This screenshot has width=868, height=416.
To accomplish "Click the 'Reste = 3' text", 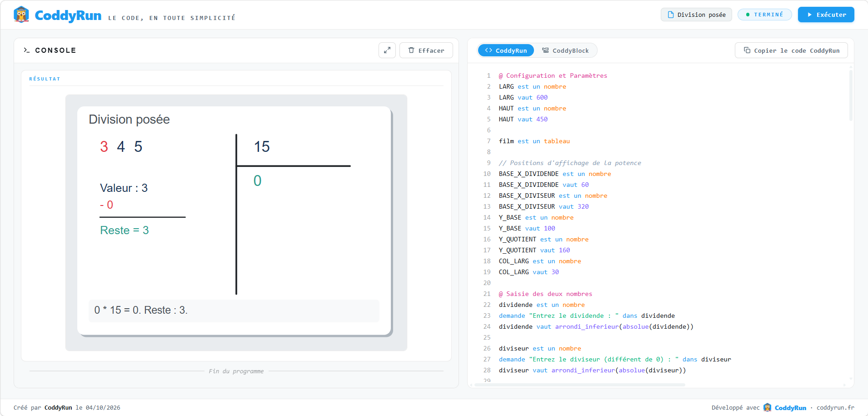I will pos(125,230).
